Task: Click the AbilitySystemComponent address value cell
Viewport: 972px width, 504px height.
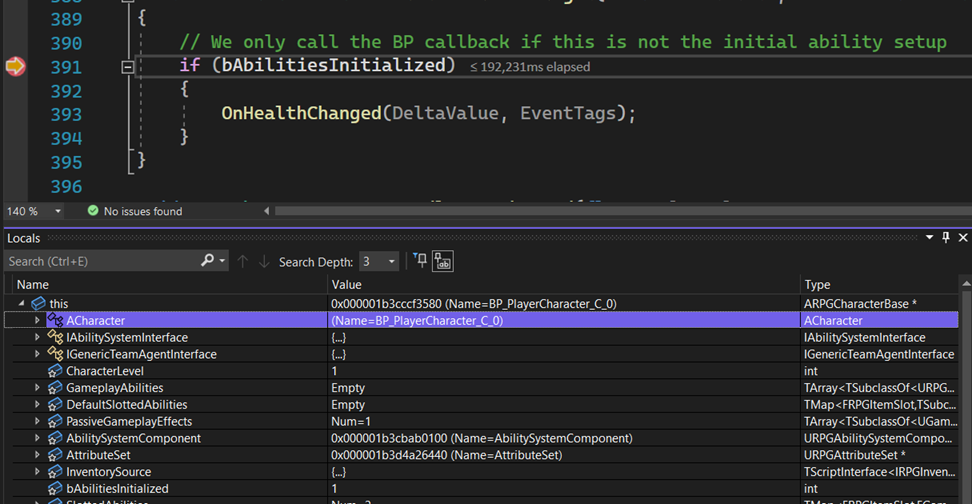Action: (563, 438)
